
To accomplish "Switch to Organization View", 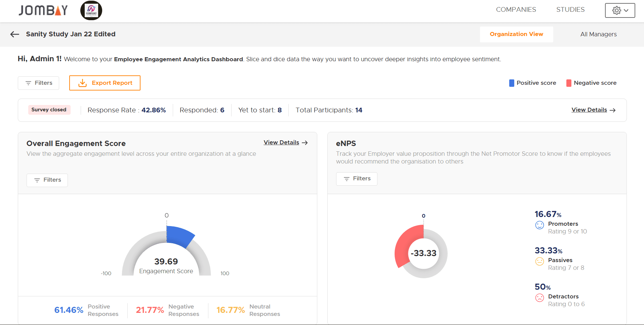I will click(x=517, y=34).
